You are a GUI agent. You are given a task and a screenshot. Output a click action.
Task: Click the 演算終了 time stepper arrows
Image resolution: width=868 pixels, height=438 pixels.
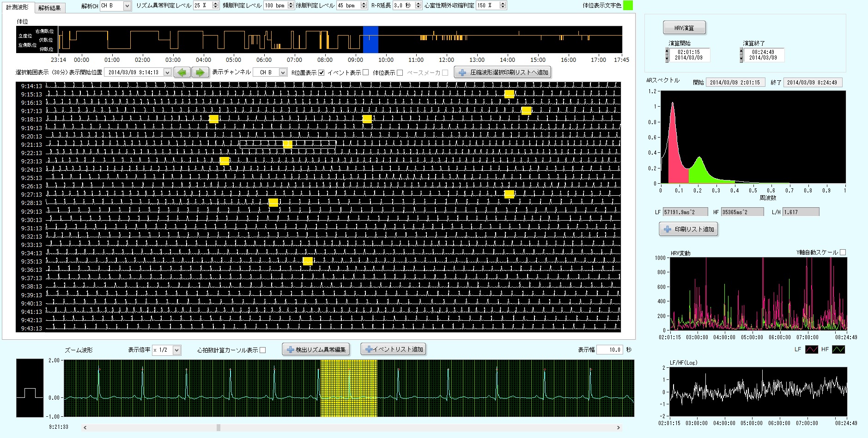click(741, 55)
